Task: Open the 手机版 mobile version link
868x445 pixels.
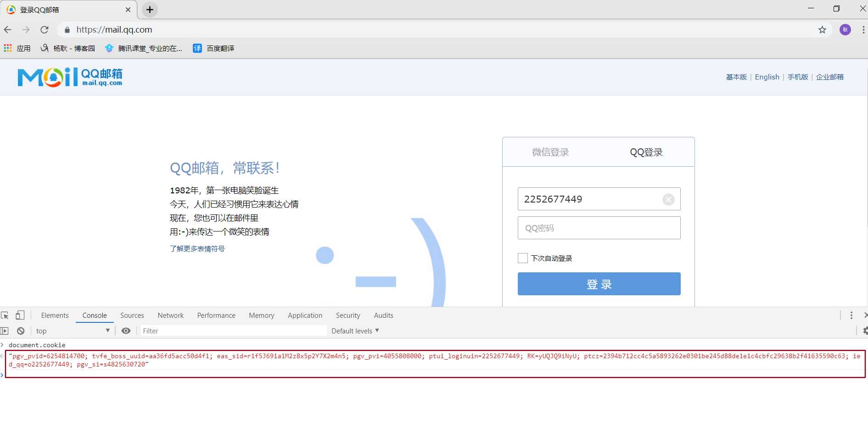Action: (798, 77)
